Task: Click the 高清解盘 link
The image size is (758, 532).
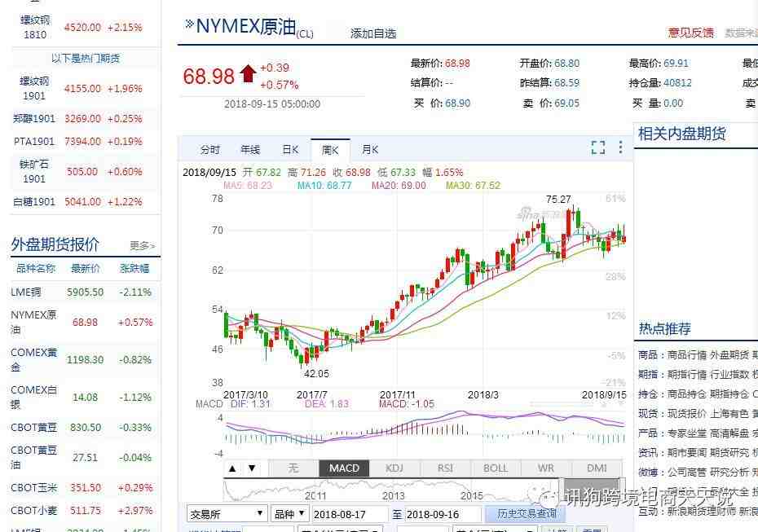Action: (x=729, y=433)
